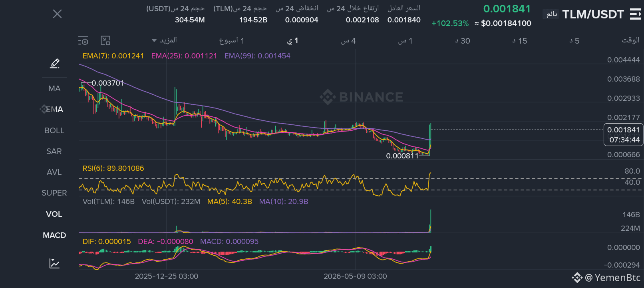Click the volume axis 224M label
This screenshot has height=288, width=644.
coord(630,228)
